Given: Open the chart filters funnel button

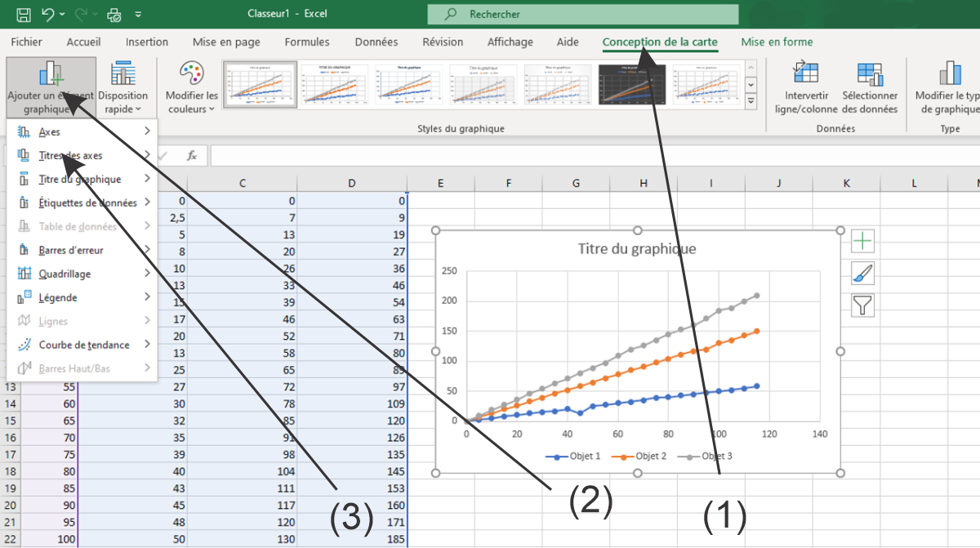Looking at the screenshot, I should (x=863, y=305).
